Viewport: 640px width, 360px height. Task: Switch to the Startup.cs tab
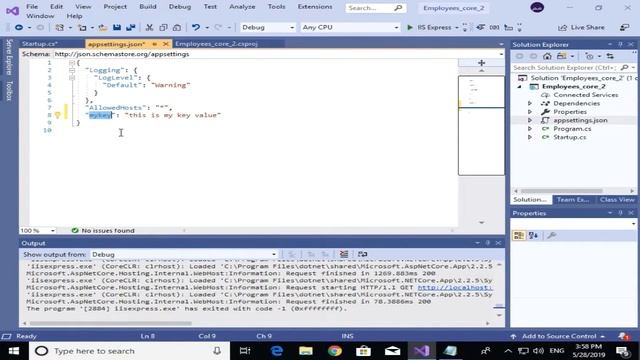point(40,44)
